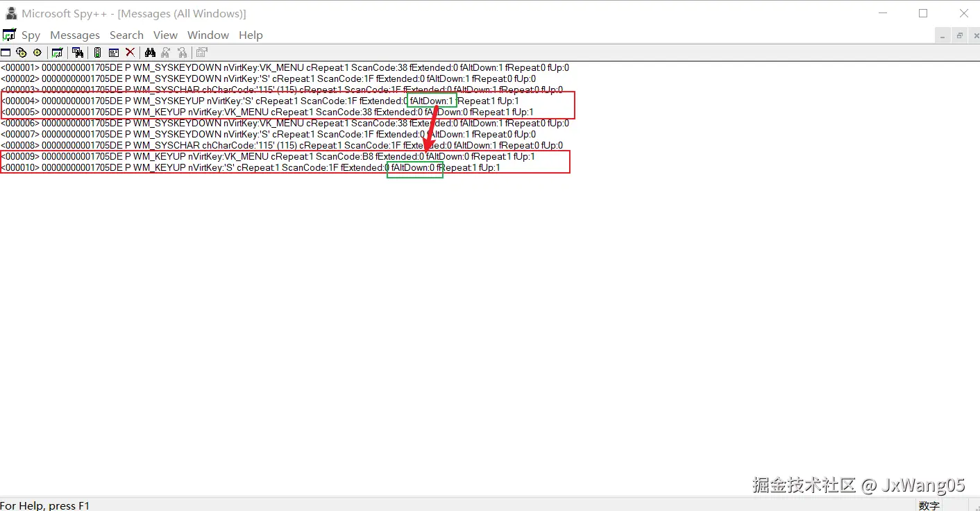Open the Messages menu
The image size is (980, 511).
75,35
